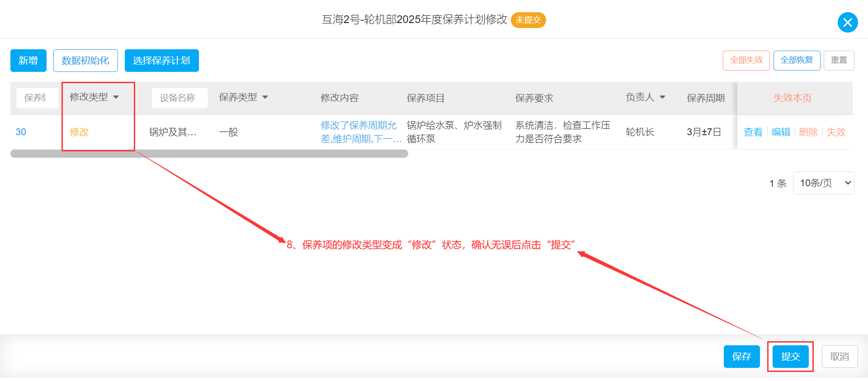
Task: Open 选择保养计划
Action: point(161,61)
